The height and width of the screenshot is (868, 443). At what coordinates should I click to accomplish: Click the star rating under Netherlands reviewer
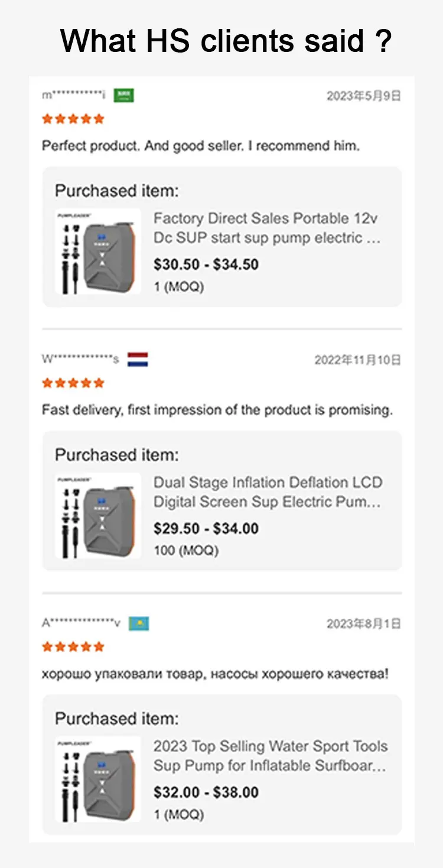pos(73,383)
